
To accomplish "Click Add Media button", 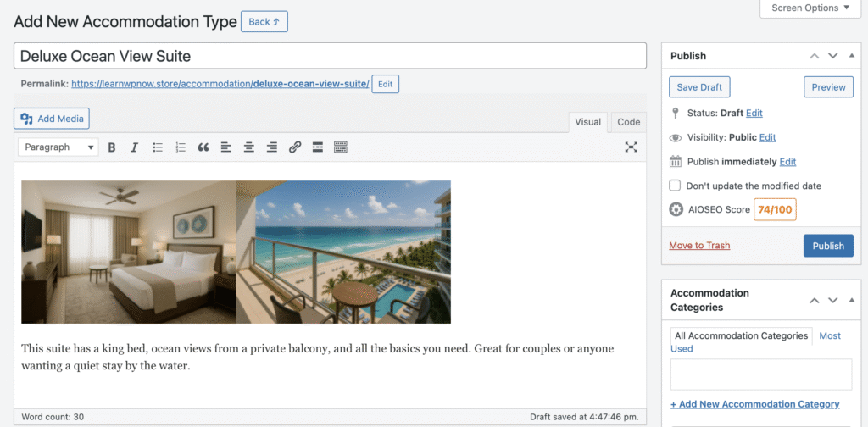I will pyautogui.click(x=52, y=119).
